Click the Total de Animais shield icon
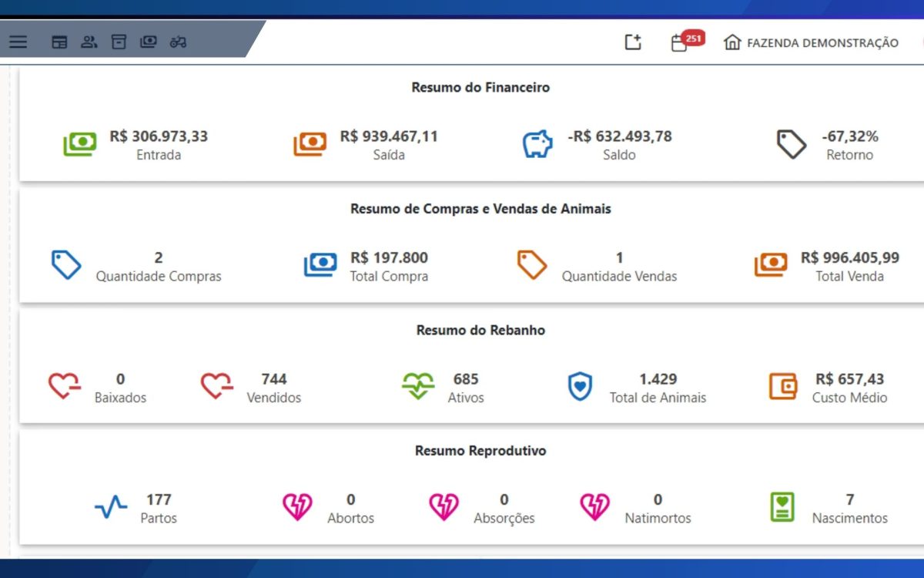 pyautogui.click(x=580, y=386)
